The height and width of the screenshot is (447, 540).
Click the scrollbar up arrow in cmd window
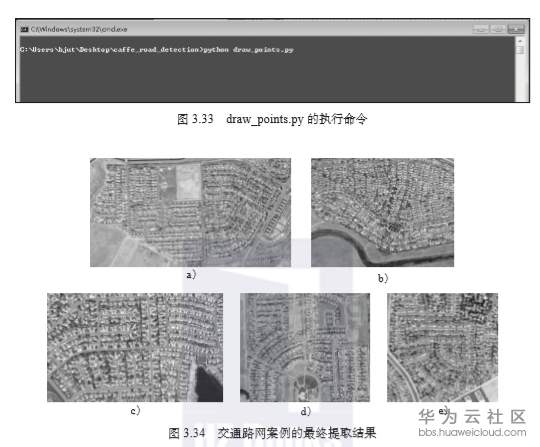[520, 41]
